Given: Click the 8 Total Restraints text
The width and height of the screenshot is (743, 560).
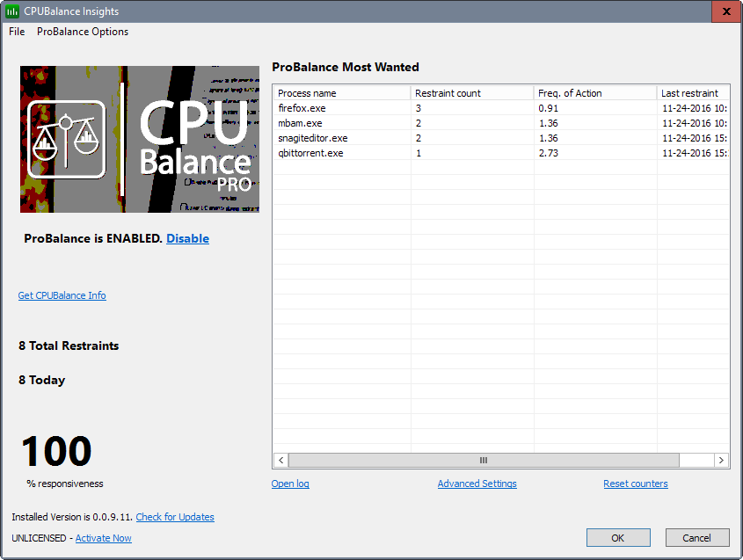Looking at the screenshot, I should coord(69,345).
